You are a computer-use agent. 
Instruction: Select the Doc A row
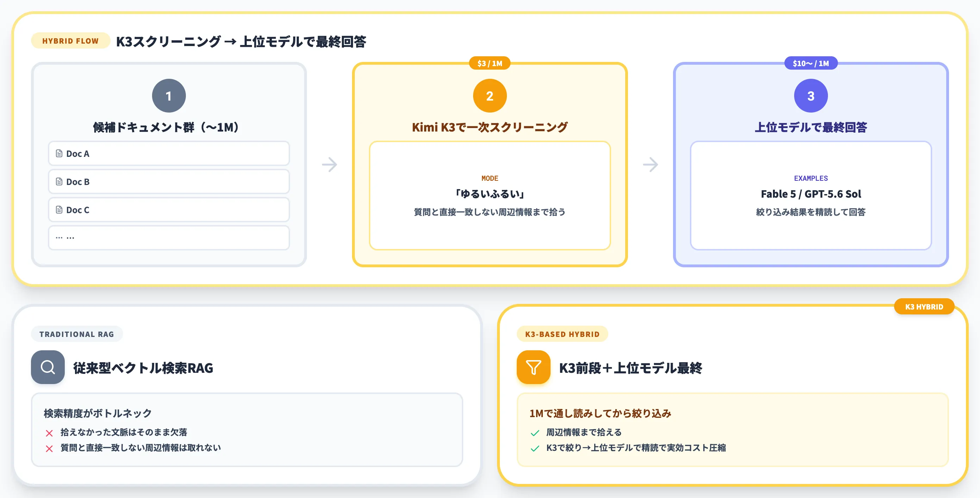(169, 154)
